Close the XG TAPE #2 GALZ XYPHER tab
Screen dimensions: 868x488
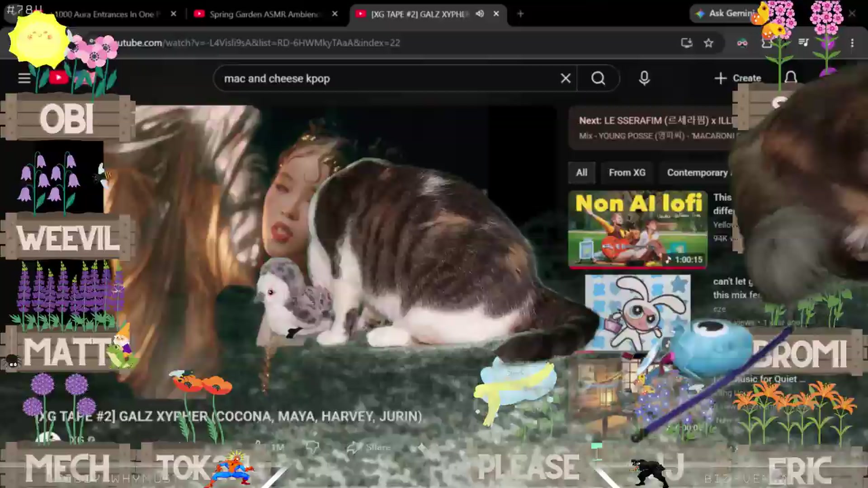point(496,14)
